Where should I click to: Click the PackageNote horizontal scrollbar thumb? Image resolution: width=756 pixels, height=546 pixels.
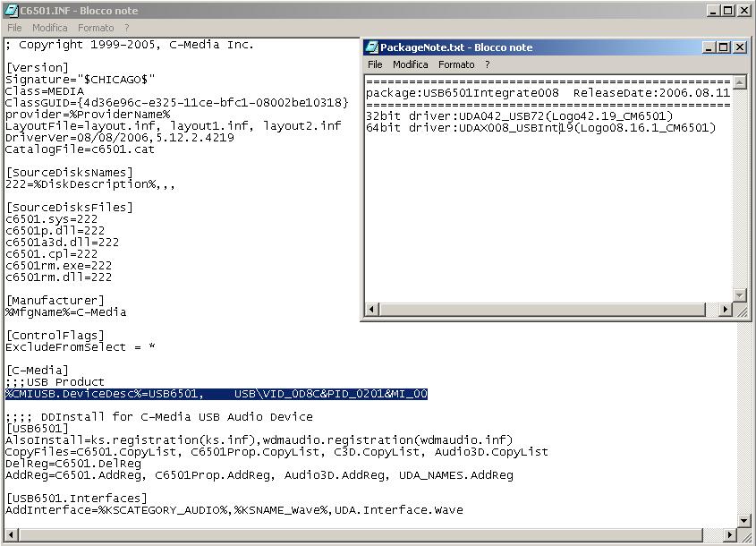click(x=542, y=309)
